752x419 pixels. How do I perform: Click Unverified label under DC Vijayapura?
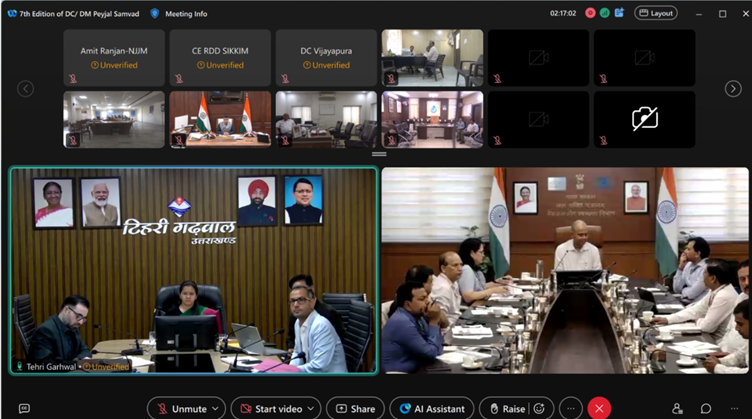tap(326, 65)
